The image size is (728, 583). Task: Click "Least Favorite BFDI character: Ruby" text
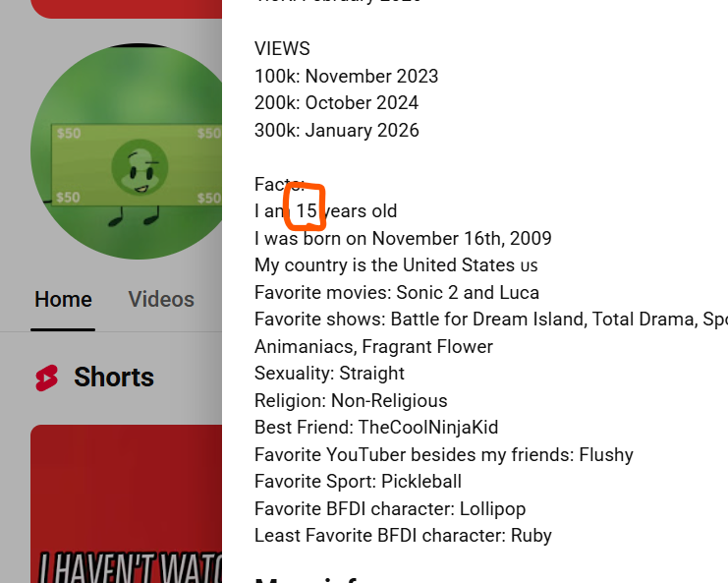(403, 535)
